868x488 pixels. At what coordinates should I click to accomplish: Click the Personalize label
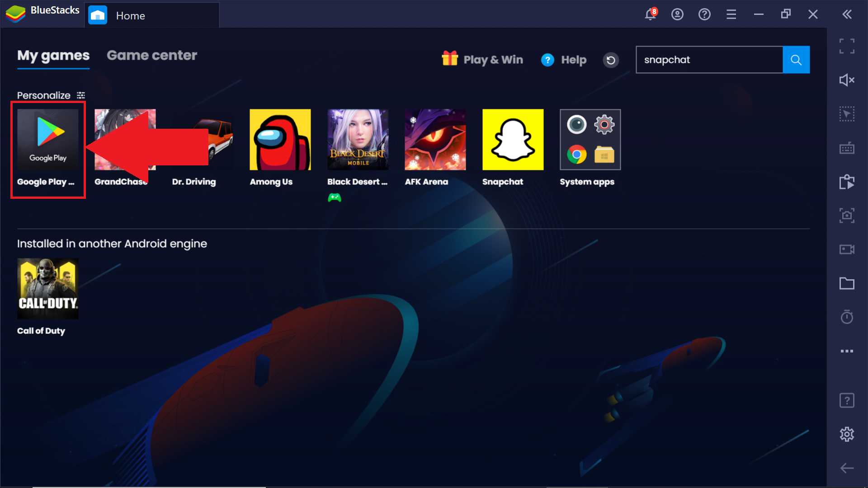pyautogui.click(x=44, y=95)
